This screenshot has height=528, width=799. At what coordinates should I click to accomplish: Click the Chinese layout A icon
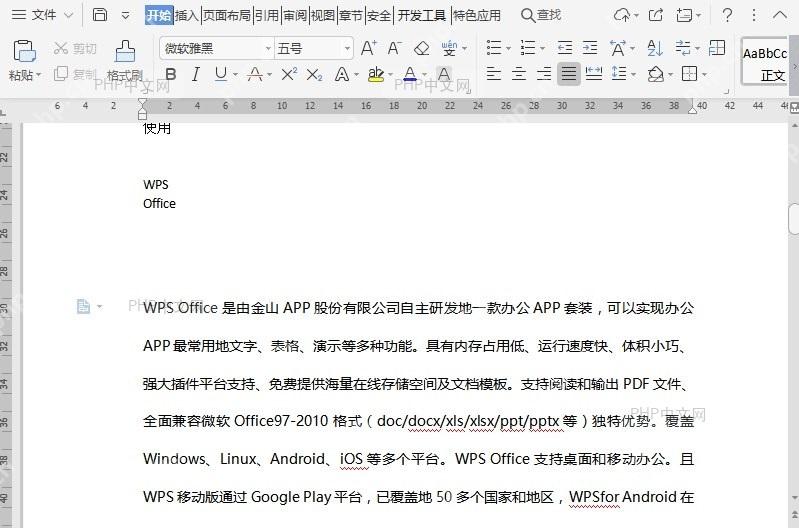(618, 48)
